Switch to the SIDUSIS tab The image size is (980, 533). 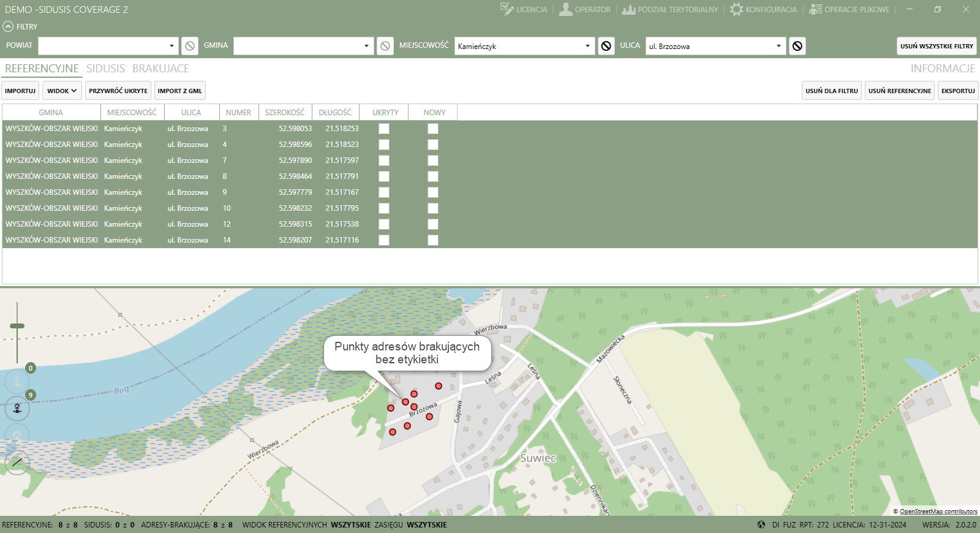pyautogui.click(x=105, y=69)
